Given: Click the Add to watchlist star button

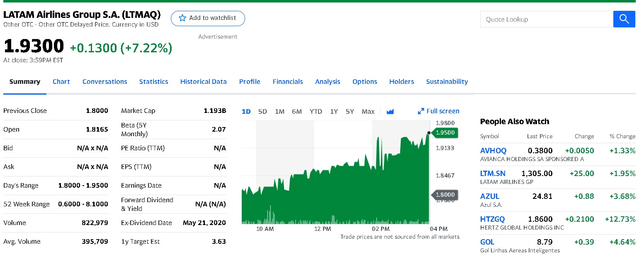Looking at the screenshot, I should pyautogui.click(x=208, y=18).
